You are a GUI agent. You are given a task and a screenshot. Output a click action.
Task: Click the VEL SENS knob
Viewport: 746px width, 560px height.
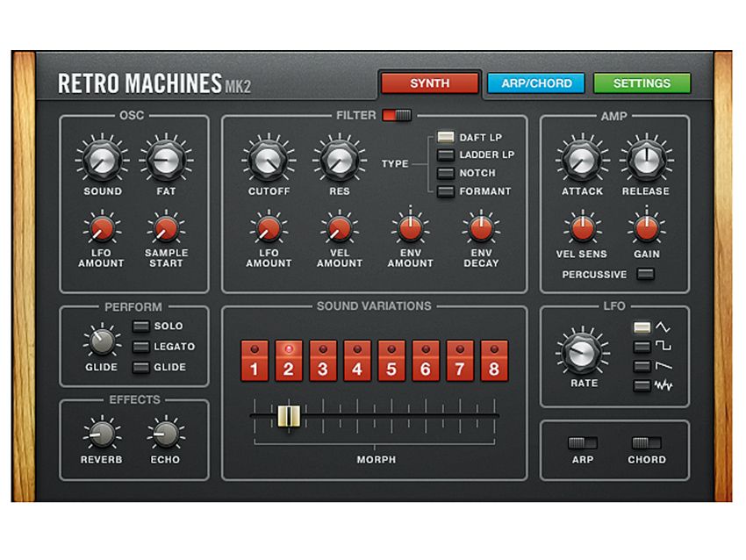click(583, 229)
